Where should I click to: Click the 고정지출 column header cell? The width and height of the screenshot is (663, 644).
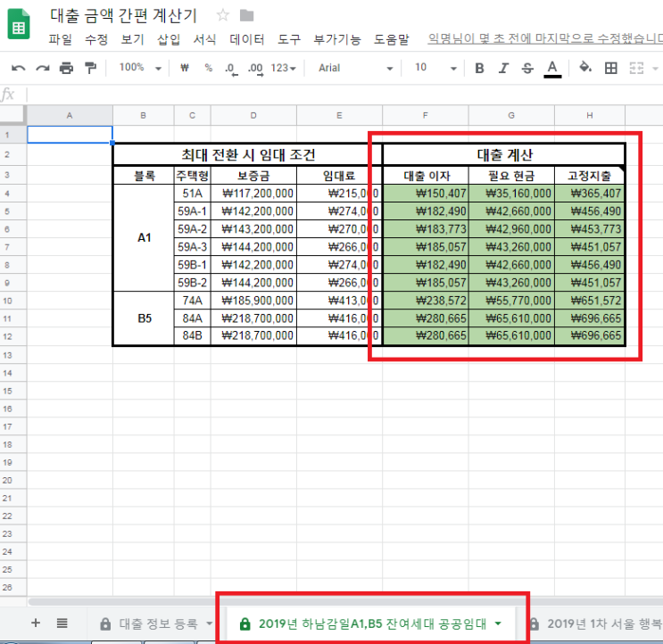[x=590, y=176]
